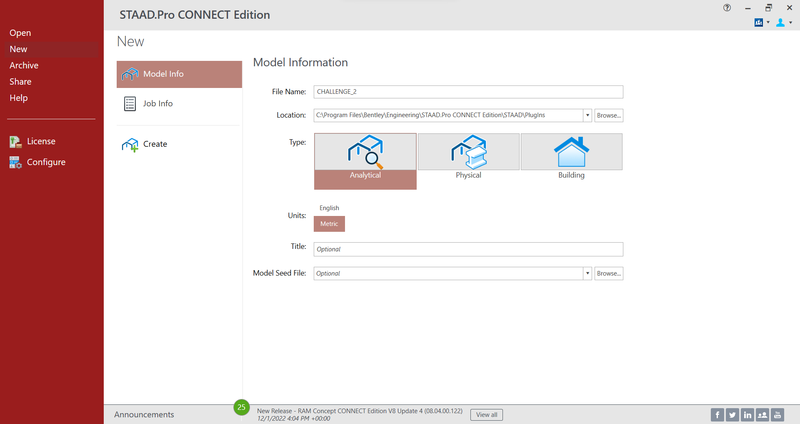Open the YouTube social icon
Viewport: 800px width, 424px height.
click(778, 415)
